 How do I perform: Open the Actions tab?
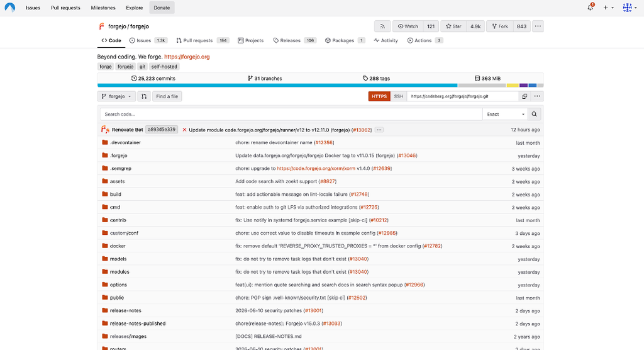[x=425, y=40]
